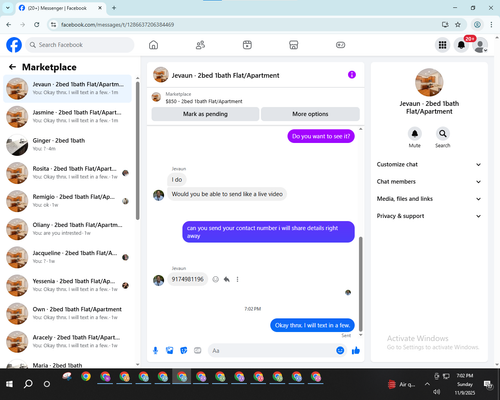Send a voice clip with the microphone icon
This screenshot has height=400, width=500.
click(x=155, y=350)
